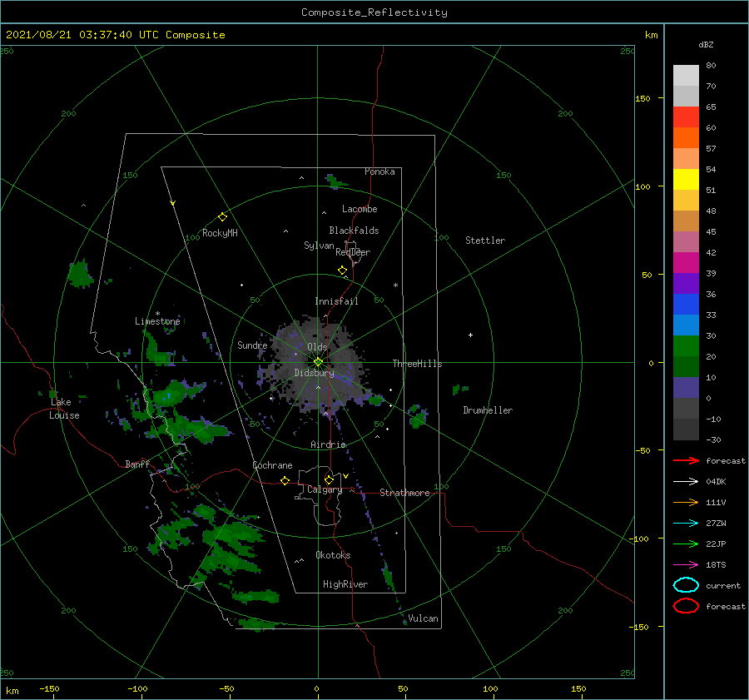This screenshot has height=700, width=749.
Task: Click the Didsbury city label
Action: [314, 373]
